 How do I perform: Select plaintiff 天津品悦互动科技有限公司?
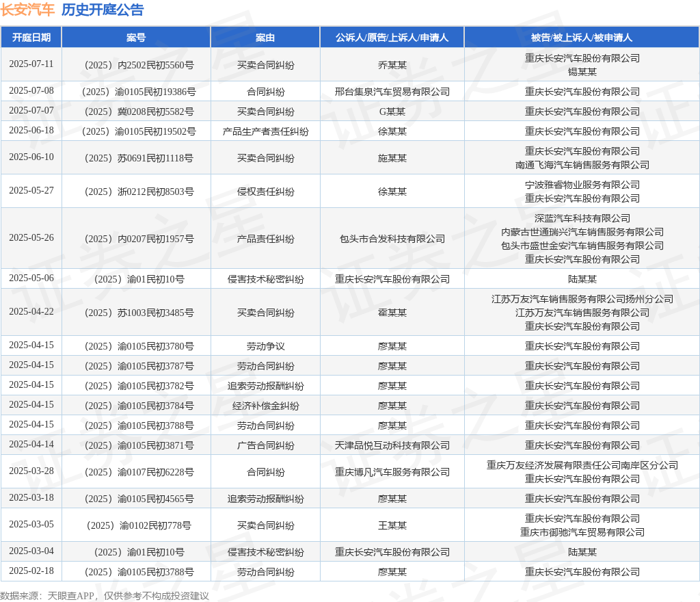click(x=392, y=445)
